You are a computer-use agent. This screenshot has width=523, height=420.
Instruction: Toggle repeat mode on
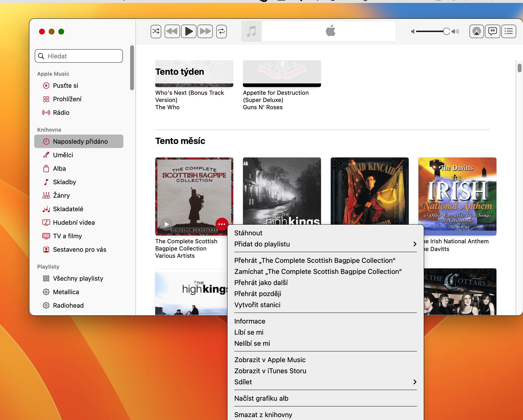pos(221,31)
